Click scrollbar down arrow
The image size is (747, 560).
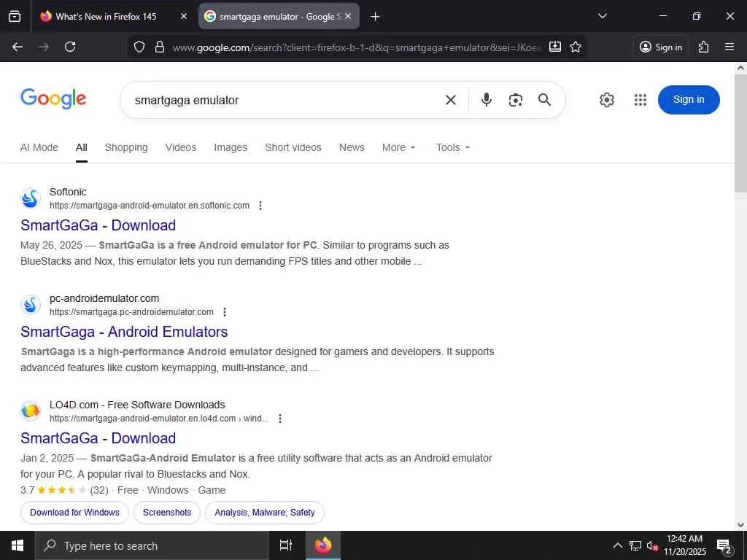(x=740, y=525)
